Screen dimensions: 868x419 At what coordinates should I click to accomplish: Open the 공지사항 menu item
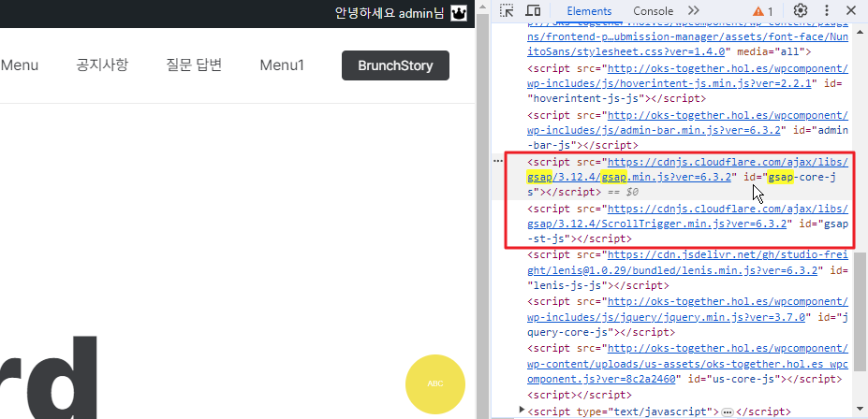point(102,65)
